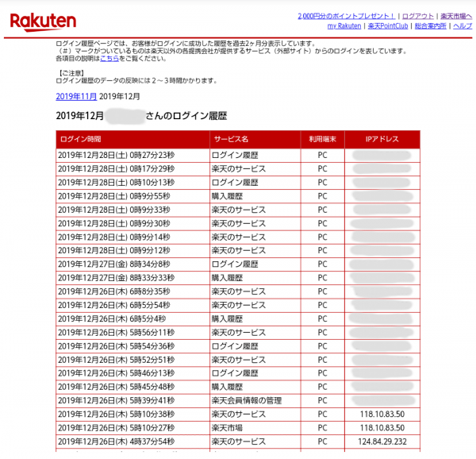Viewport: 476px width, 459px height.
Task: Click the 124.84.29.232 IP address
Action: (382, 442)
